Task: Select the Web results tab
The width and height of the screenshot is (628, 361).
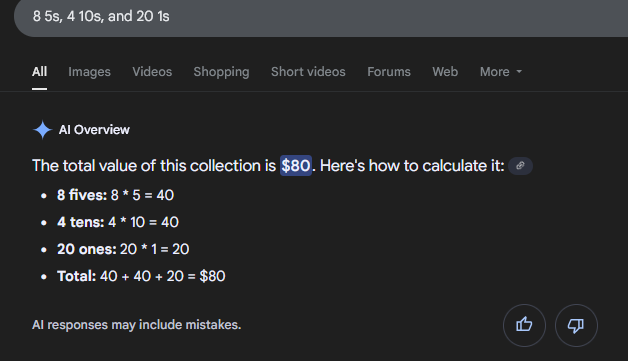Action: point(445,72)
